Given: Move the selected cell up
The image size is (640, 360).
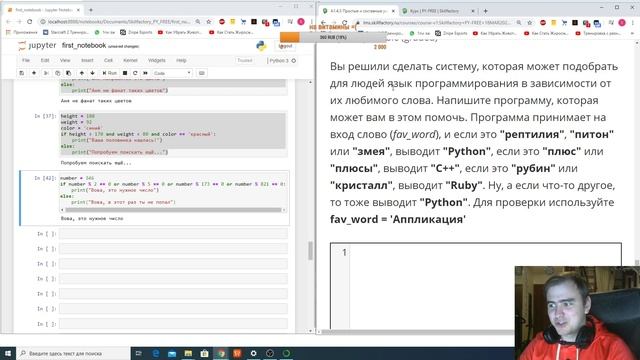Looking at the screenshot, I should [x=82, y=73].
